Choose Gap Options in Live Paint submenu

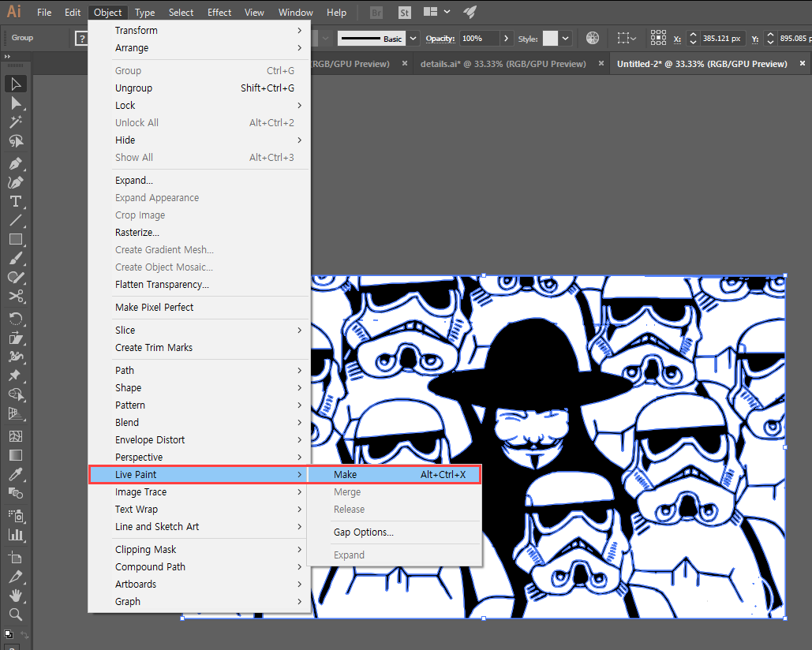(395, 532)
